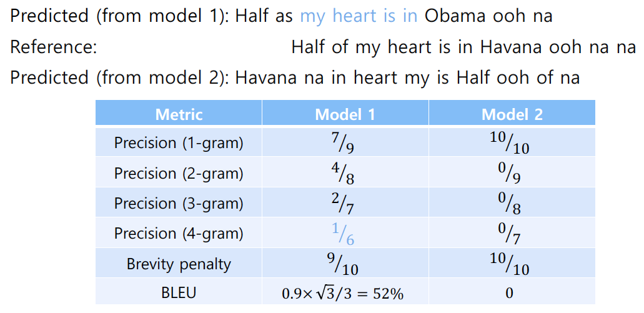
Task: Click the "Metric" table header cell
Action: pos(179,114)
